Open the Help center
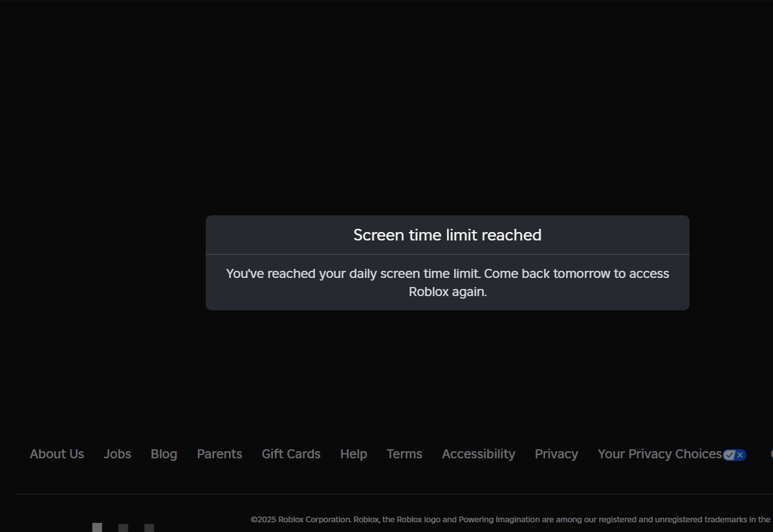The image size is (773, 532). (353, 454)
